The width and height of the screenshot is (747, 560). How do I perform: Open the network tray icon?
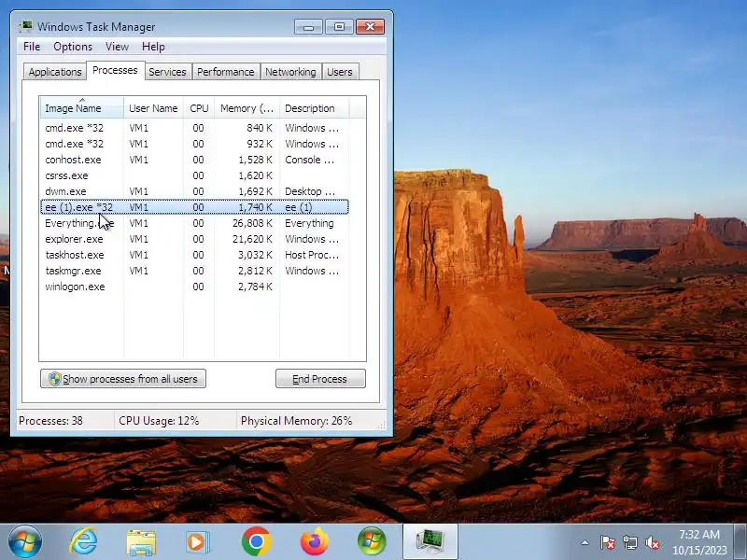coord(629,542)
